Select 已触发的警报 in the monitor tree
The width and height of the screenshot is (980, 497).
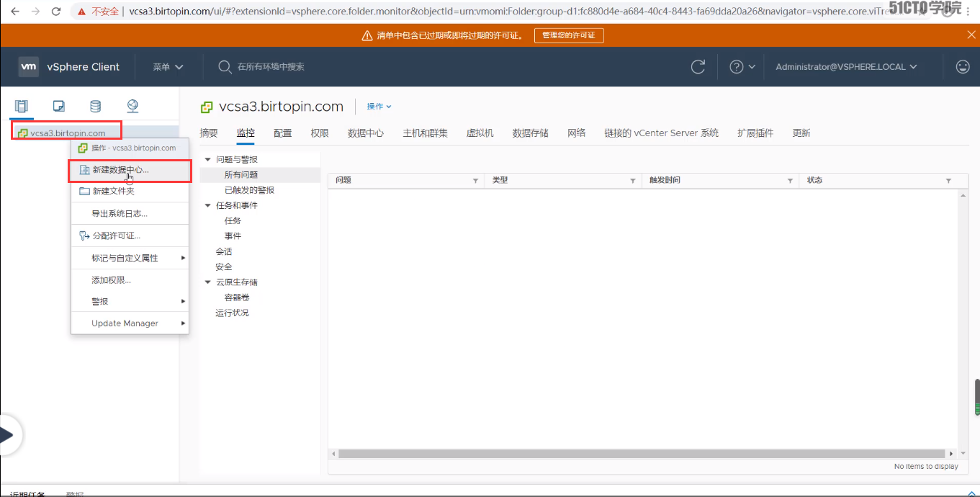[x=249, y=190]
